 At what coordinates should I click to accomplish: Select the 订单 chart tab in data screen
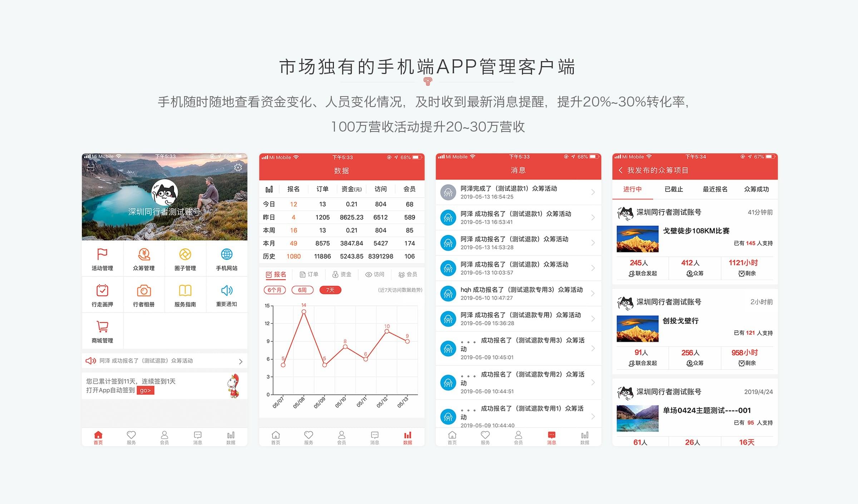(309, 275)
